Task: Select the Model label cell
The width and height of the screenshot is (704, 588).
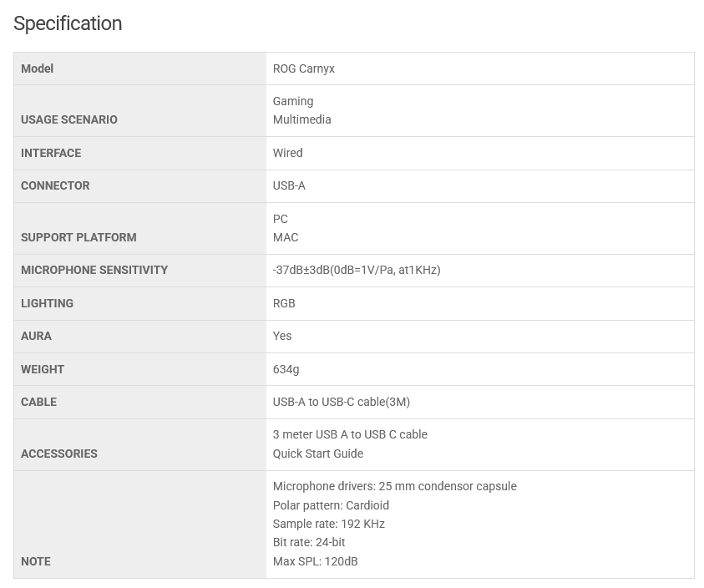Action: (139, 68)
